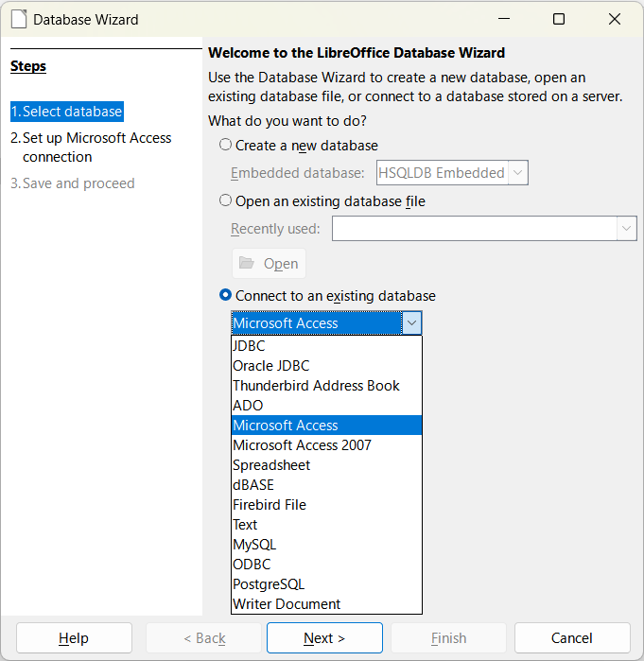644x661 pixels.
Task: Click the Help button
Action: (x=74, y=637)
